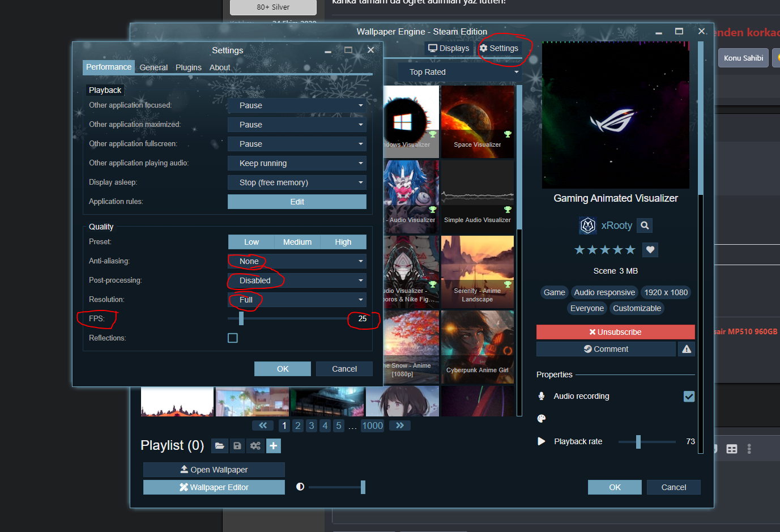
Task: Open the playlist folder icon
Action: pos(220,446)
